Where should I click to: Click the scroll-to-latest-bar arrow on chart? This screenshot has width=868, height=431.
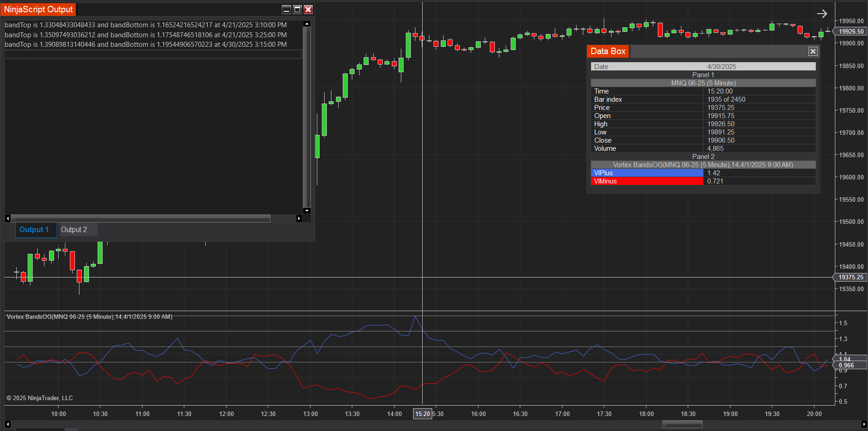[822, 14]
